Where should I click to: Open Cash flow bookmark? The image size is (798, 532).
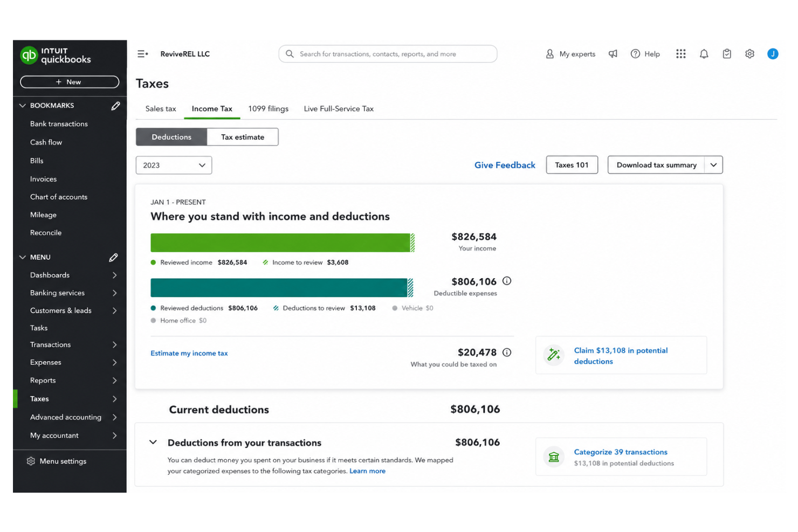point(46,142)
